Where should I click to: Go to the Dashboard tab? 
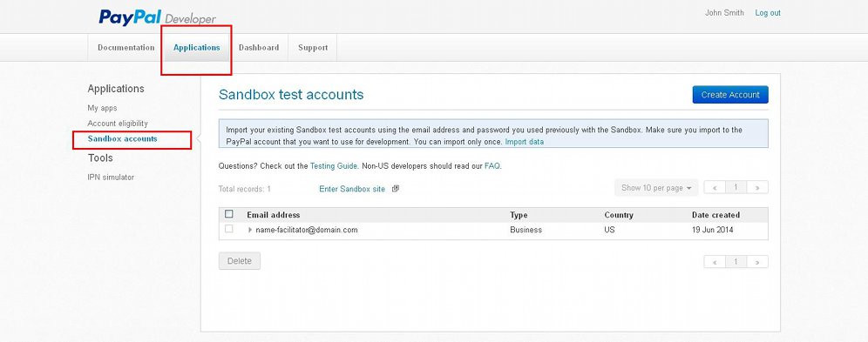[259, 48]
